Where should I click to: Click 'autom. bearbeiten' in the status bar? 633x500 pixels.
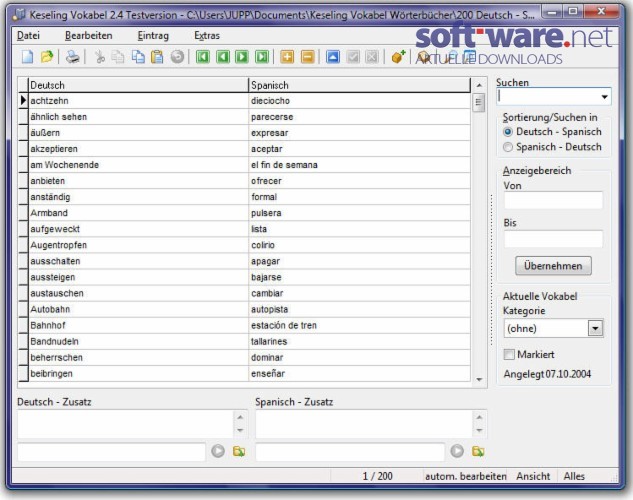click(465, 477)
